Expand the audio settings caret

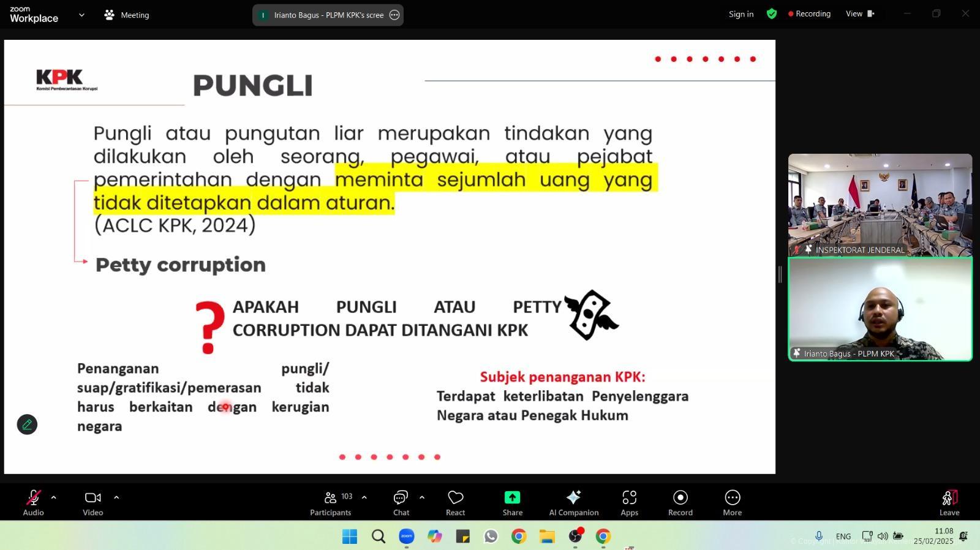54,497
